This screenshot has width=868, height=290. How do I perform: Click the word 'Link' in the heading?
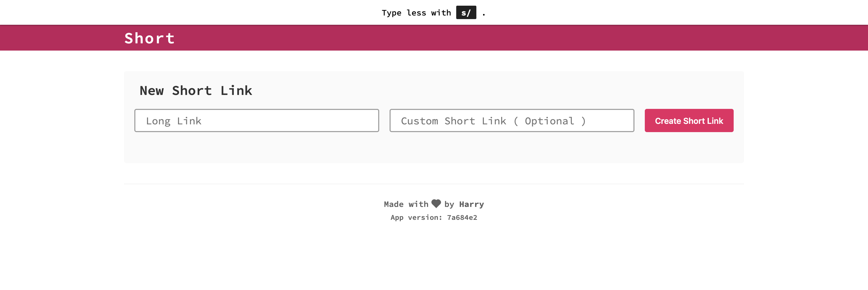pyautogui.click(x=236, y=91)
